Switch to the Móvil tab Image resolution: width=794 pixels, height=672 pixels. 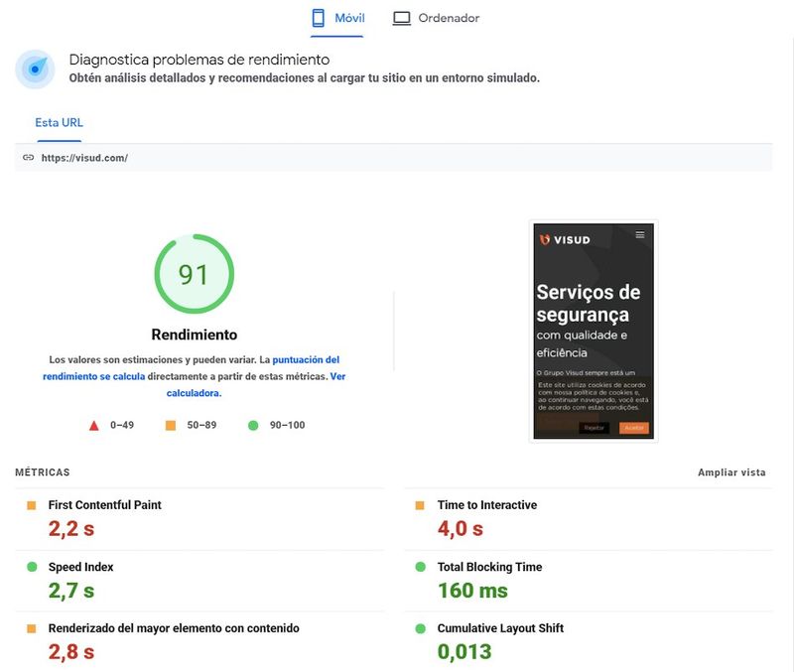click(x=337, y=19)
